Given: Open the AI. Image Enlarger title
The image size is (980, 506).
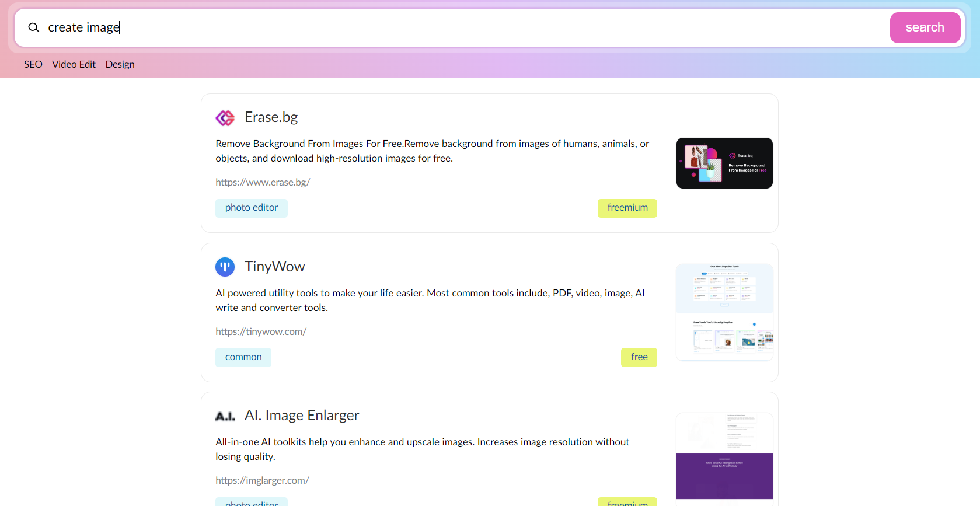Looking at the screenshot, I should 301,416.
